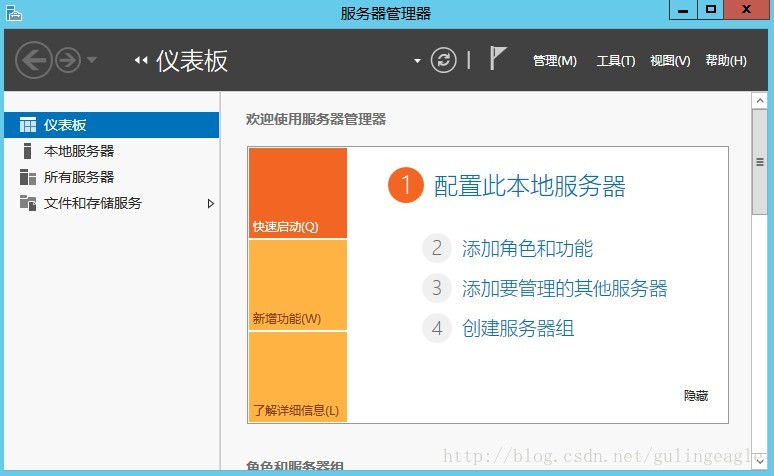The height and width of the screenshot is (476, 774).
Task: Click 添加角色和功能 link
Action: pyautogui.click(x=527, y=248)
